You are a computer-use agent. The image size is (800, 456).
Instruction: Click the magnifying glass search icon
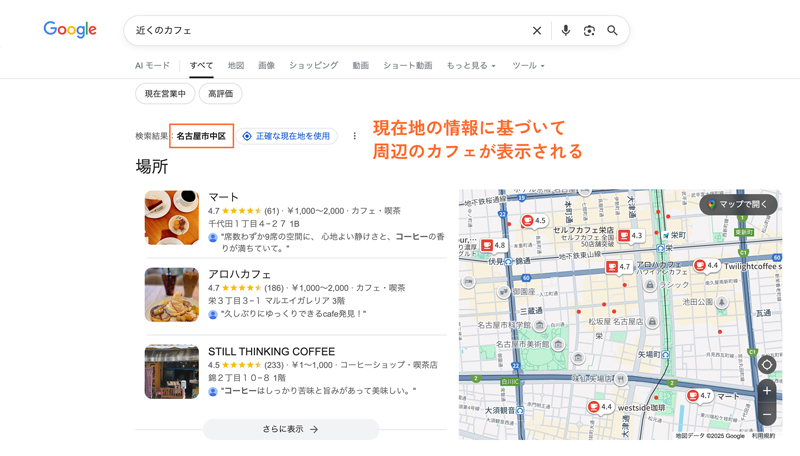pyautogui.click(x=612, y=31)
